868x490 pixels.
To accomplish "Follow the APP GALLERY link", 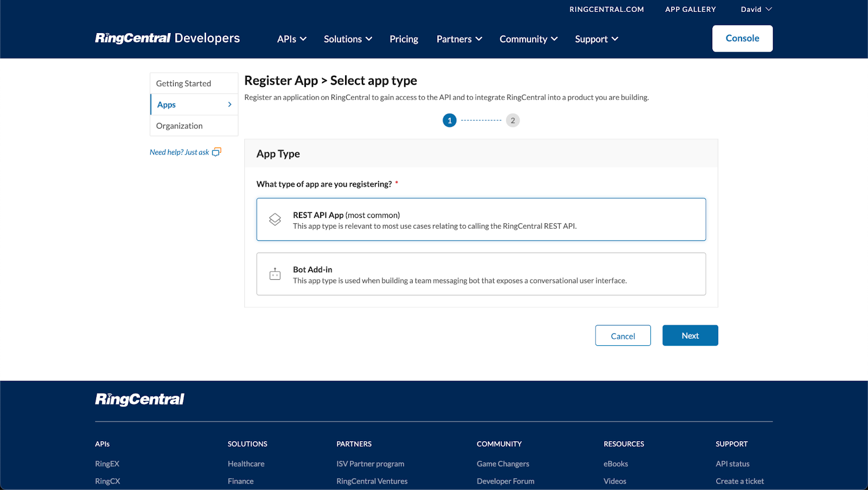I will point(690,9).
